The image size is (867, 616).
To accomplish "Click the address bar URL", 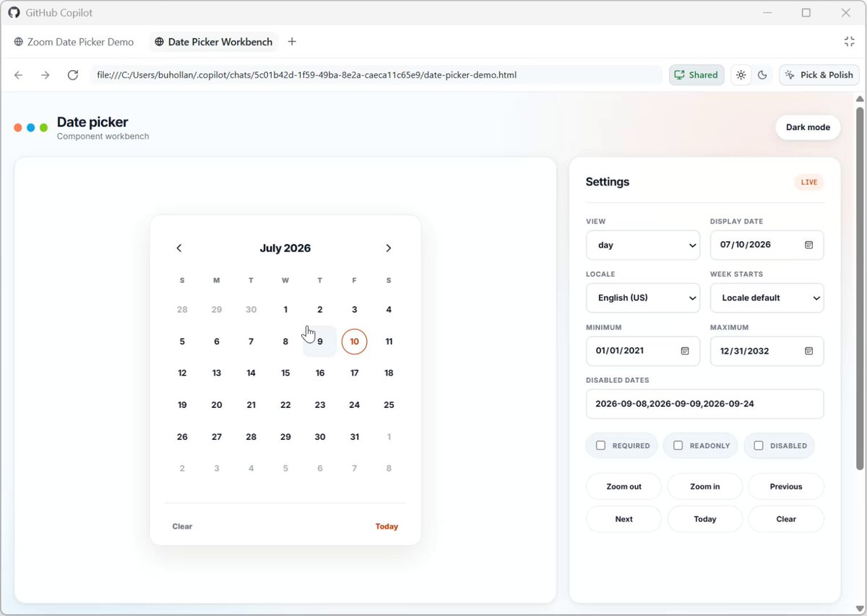I will [x=376, y=75].
